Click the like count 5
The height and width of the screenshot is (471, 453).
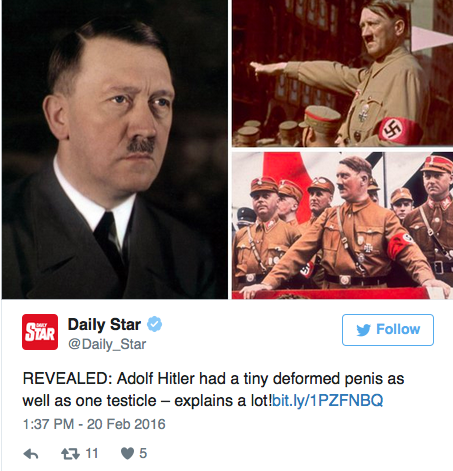coord(143,454)
